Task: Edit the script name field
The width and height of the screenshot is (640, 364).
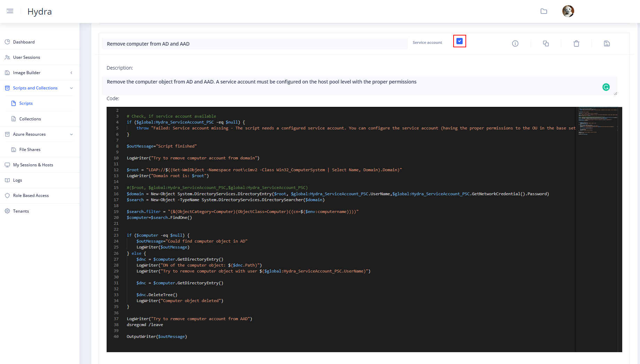Action: (255, 43)
